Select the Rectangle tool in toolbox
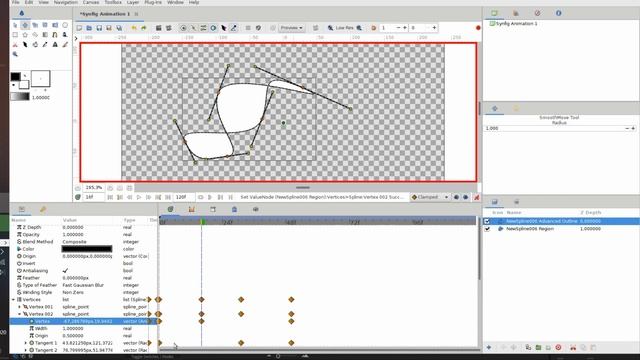 [x=15, y=35]
